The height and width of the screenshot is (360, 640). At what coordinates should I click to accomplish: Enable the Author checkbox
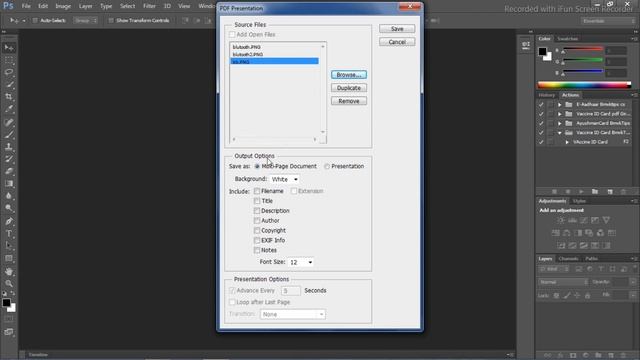click(x=257, y=220)
